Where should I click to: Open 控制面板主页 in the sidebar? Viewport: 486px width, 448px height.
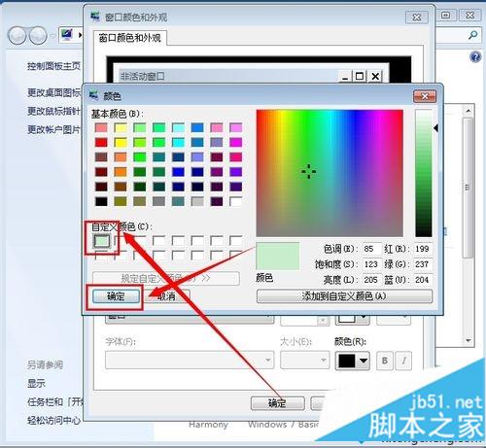point(53,66)
